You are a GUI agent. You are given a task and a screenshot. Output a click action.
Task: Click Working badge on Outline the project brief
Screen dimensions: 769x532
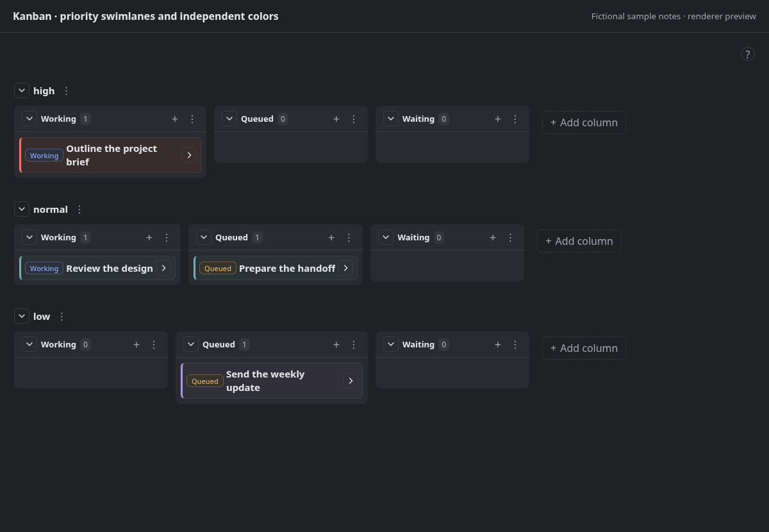coord(44,156)
